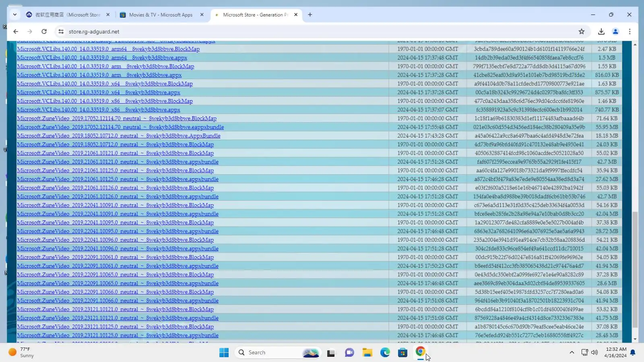This screenshot has height=362, width=644.
Task: Select the date 2024-04-15 17:55:48 GMT
Action: click(x=427, y=127)
